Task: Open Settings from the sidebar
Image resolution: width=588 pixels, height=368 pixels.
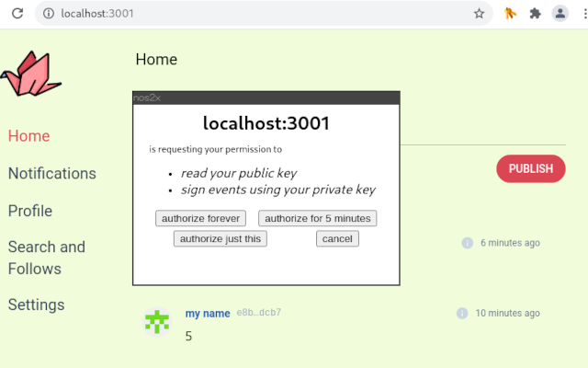Action: pyautogui.click(x=36, y=305)
